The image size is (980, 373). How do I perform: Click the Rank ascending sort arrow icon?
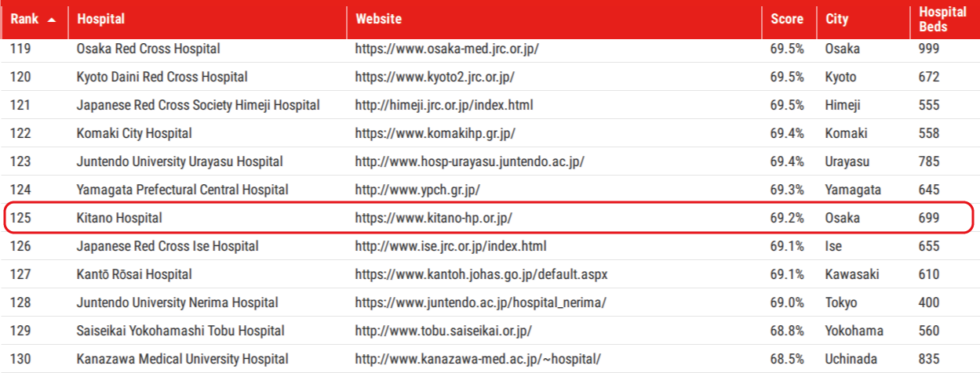(x=52, y=20)
